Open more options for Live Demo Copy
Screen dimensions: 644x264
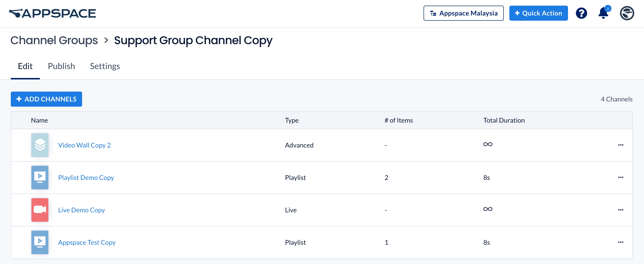[x=621, y=210]
